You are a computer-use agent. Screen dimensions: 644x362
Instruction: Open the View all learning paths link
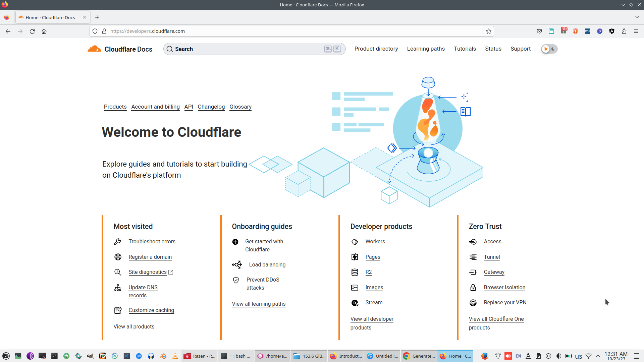point(259,304)
